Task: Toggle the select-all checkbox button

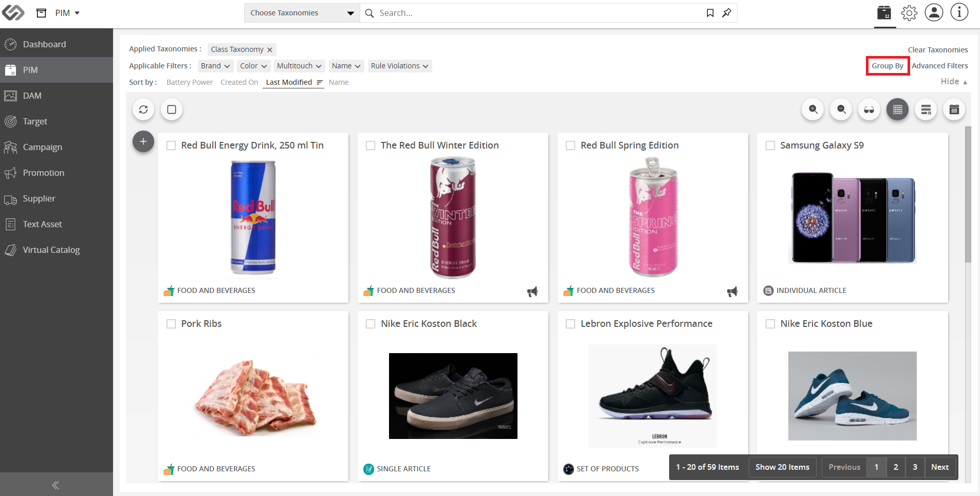Action: pyautogui.click(x=172, y=109)
